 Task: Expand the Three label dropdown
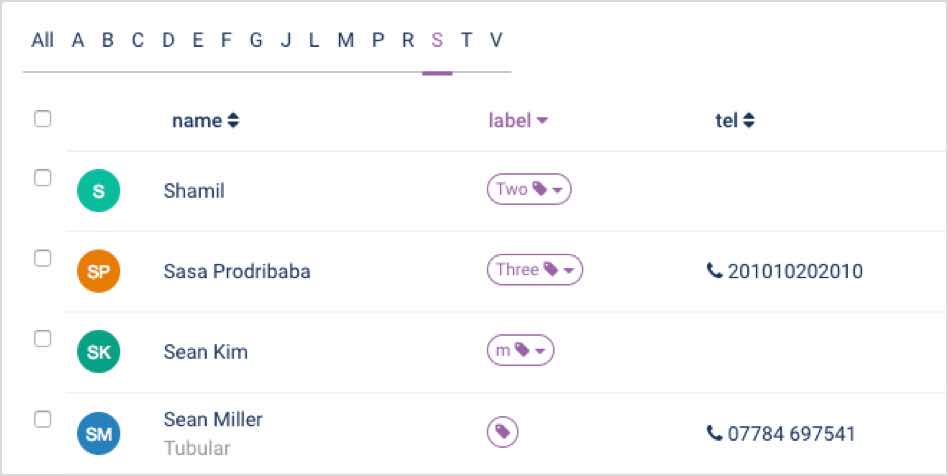pyautogui.click(x=568, y=270)
